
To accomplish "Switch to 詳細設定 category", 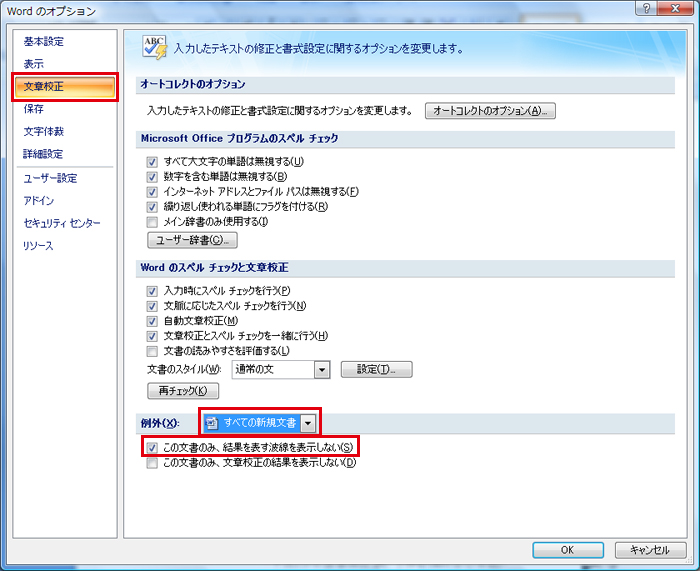I will tap(43, 154).
